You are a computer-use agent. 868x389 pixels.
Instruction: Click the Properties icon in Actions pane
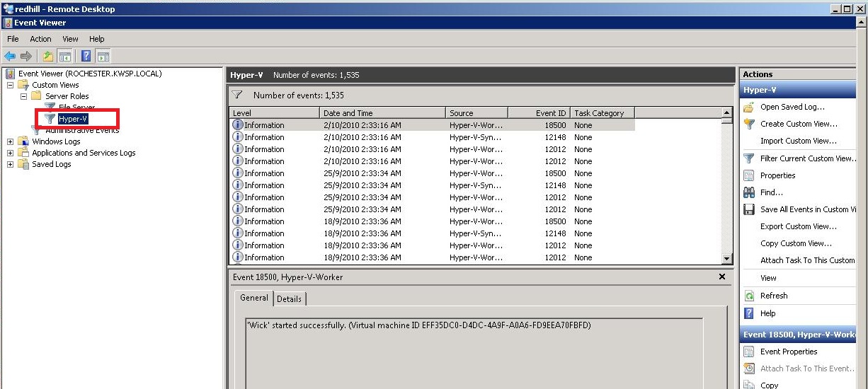tap(749, 175)
